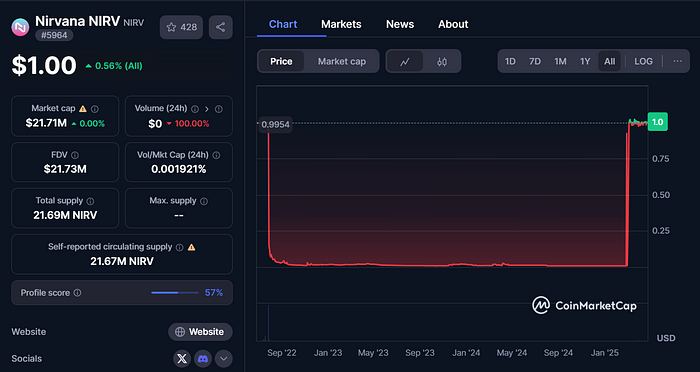This screenshot has height=372, width=700.
Task: Click the share icon button
Action: tap(221, 27)
